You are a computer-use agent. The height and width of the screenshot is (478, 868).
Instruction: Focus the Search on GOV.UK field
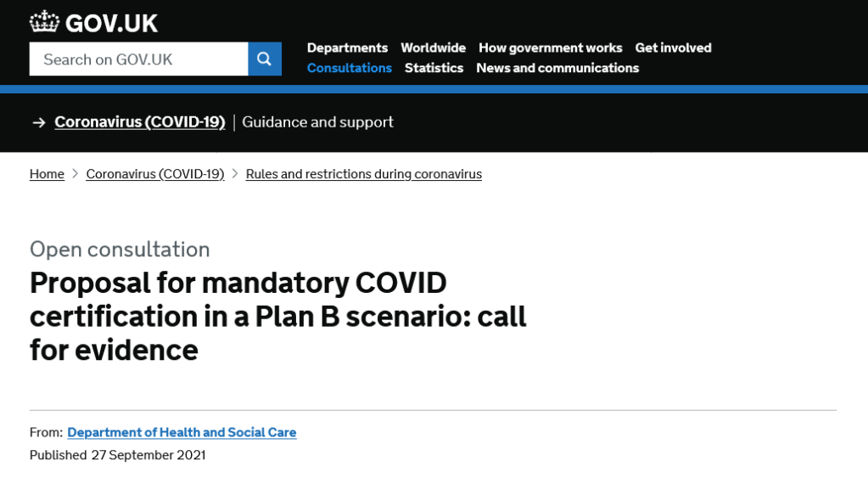pyautogui.click(x=138, y=59)
